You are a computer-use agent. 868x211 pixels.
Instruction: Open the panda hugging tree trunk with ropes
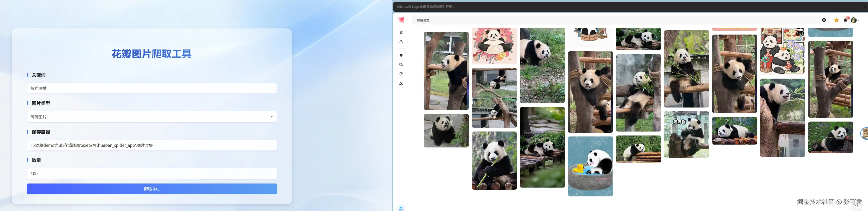[x=590, y=92]
